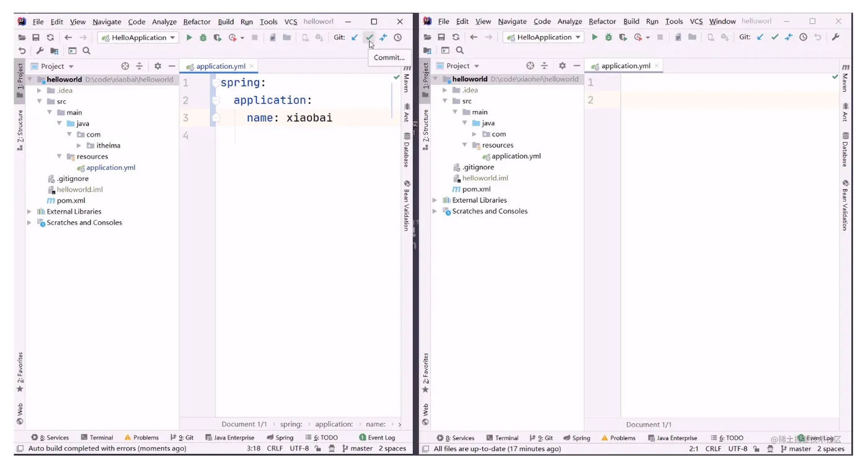The width and height of the screenshot is (868, 460).
Task: Open HelloApplication run configuration dropdown in xiaobai window
Action: click(x=138, y=37)
